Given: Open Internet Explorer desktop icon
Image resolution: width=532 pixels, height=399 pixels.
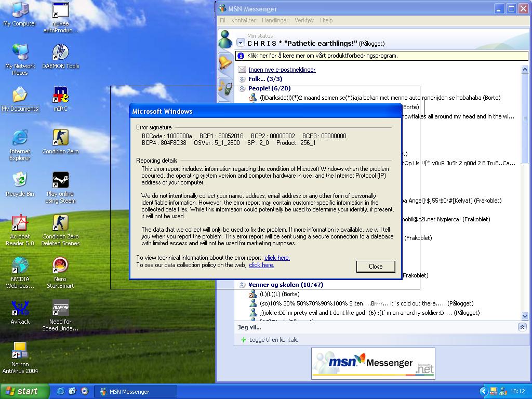Looking at the screenshot, I should pyautogui.click(x=20, y=145).
